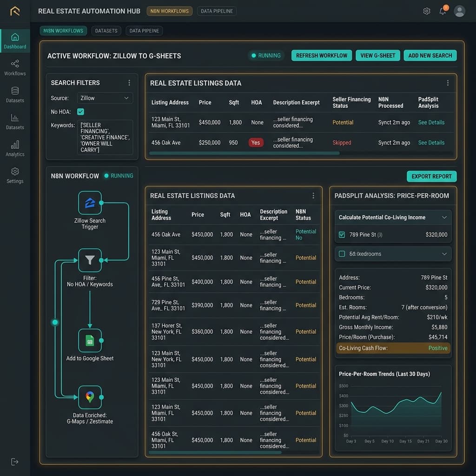Click the connector dot on the workflow's left line
Image resolution: width=476 pixels, height=476 pixels.
tap(55, 322)
